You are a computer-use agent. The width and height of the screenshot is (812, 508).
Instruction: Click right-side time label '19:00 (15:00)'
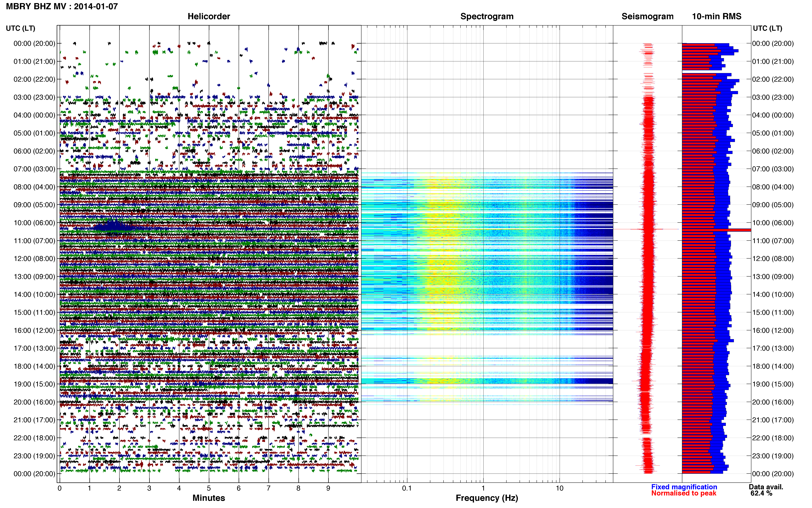tap(773, 384)
